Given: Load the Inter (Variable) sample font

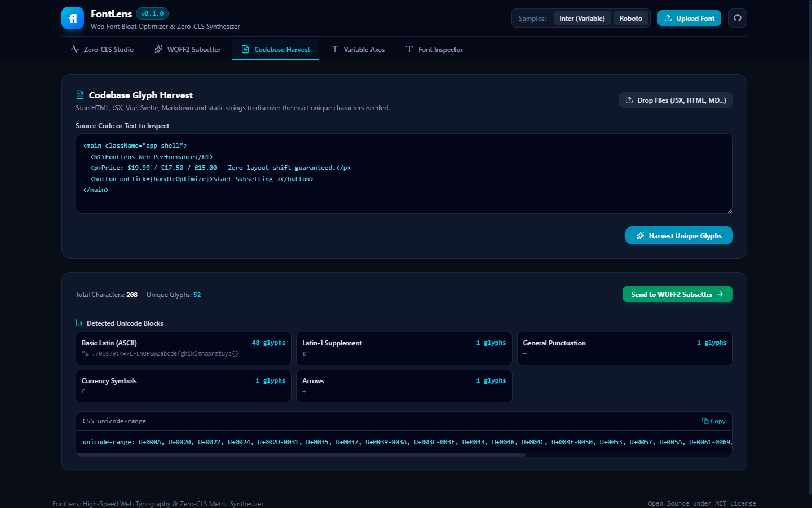Looking at the screenshot, I should coord(582,18).
